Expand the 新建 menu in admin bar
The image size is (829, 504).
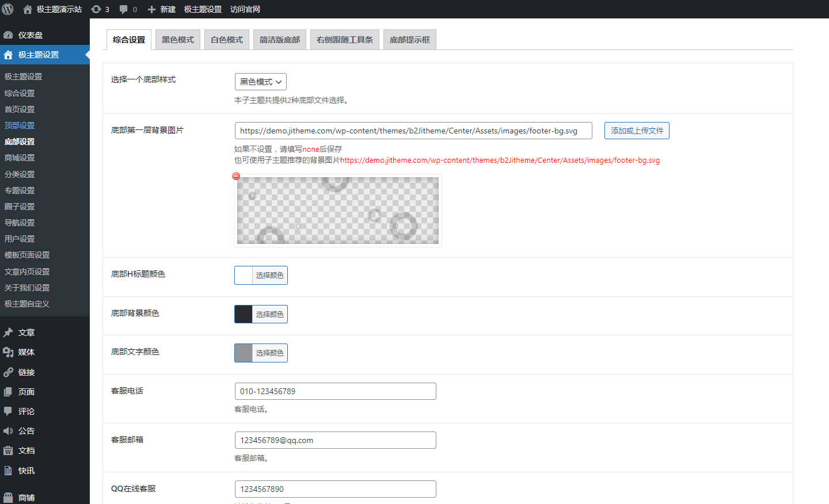162,9
